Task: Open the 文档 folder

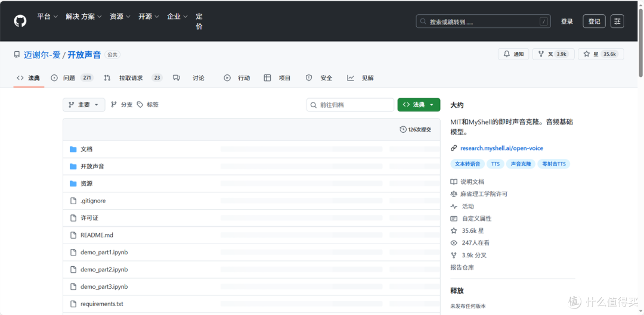Action: click(86, 149)
